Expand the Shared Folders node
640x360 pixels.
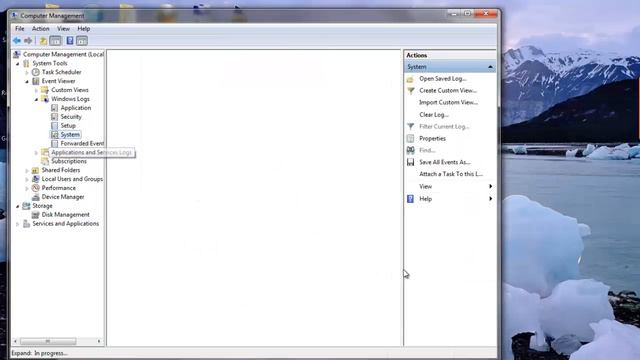click(x=27, y=171)
